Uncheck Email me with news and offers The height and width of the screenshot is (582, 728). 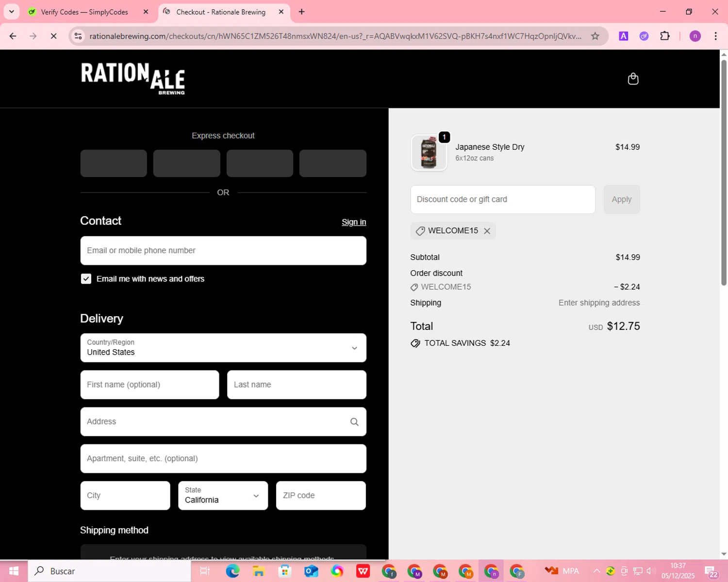pos(86,279)
